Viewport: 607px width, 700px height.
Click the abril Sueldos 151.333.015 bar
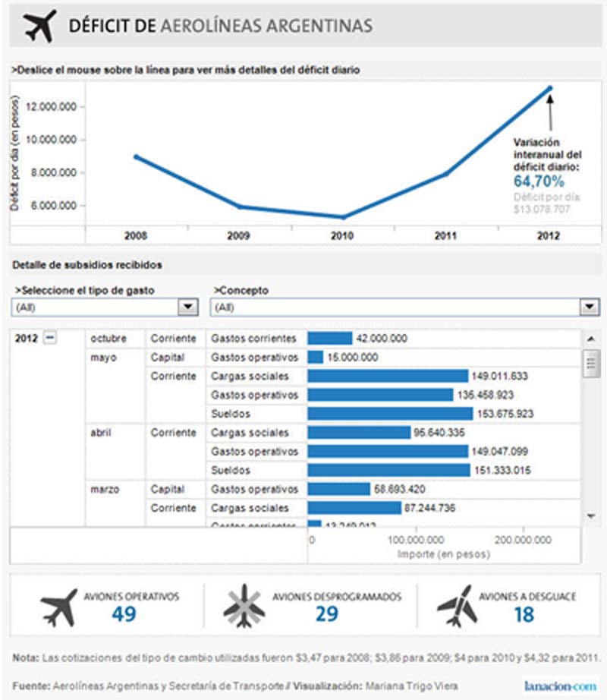[389, 470]
